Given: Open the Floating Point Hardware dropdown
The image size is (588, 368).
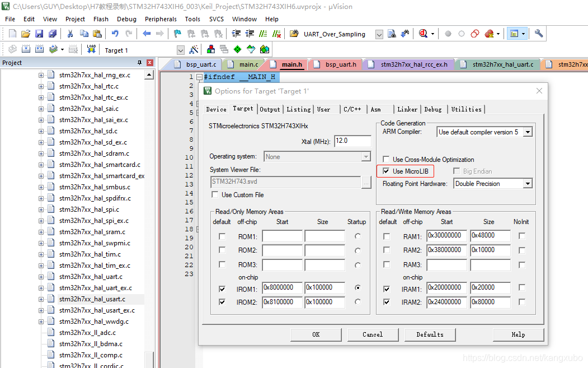Looking at the screenshot, I should click(x=528, y=184).
